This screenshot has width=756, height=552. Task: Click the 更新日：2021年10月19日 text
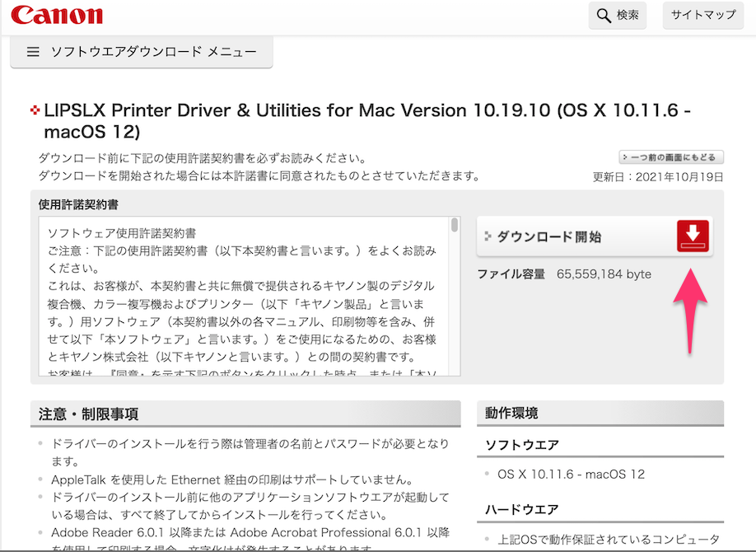coord(658,177)
